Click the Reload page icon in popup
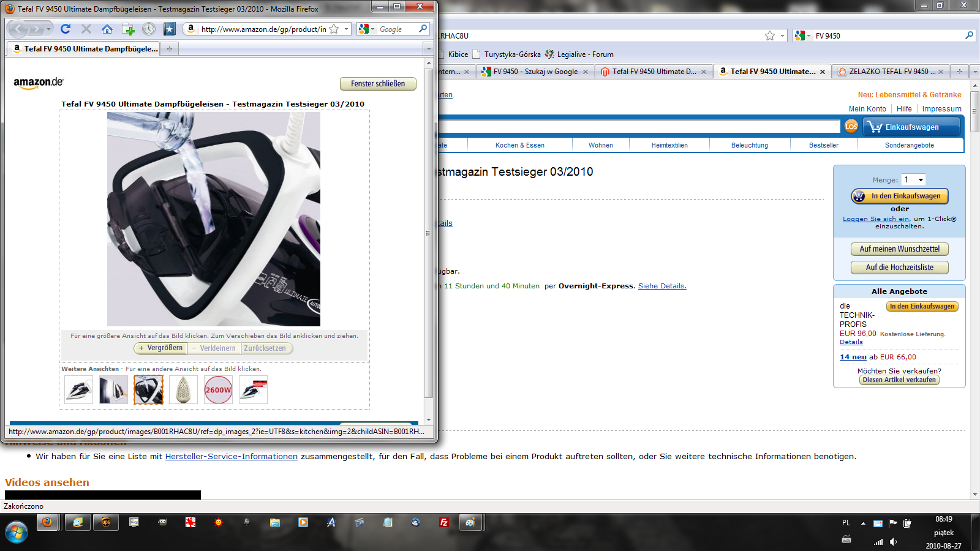This screenshot has height=551, width=980. (x=66, y=29)
